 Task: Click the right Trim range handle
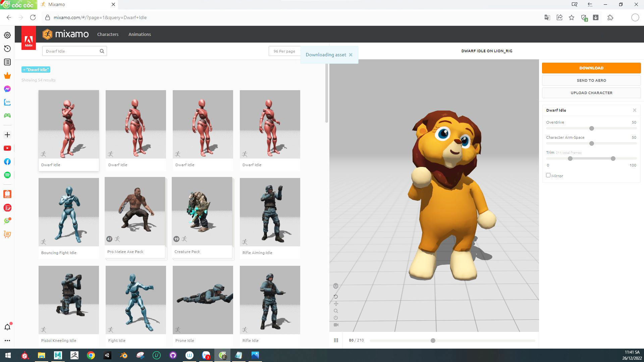(613, 159)
